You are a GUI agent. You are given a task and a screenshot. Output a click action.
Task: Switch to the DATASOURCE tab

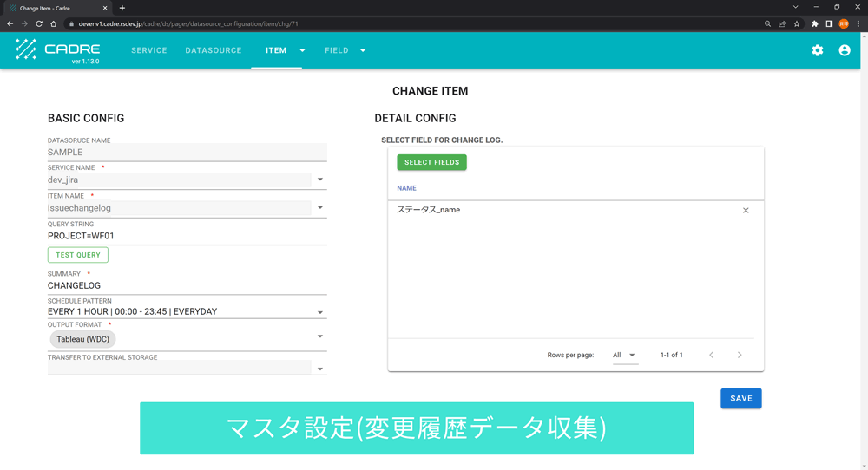[x=214, y=50]
